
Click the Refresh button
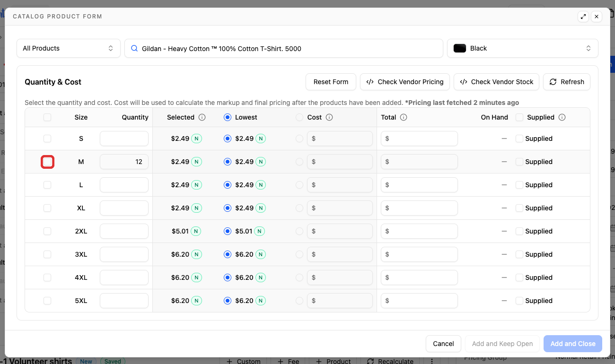(x=567, y=82)
